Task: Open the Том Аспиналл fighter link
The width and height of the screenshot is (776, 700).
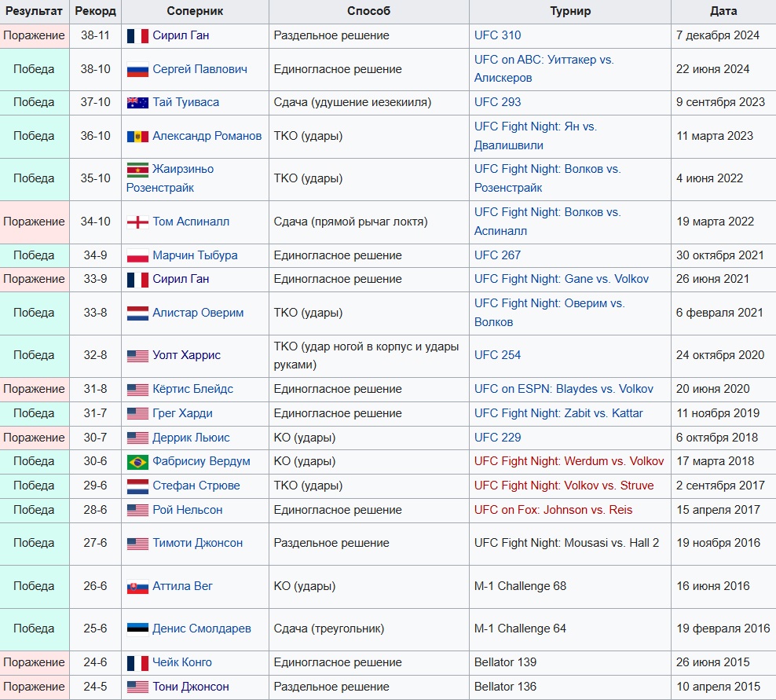Action: point(191,222)
